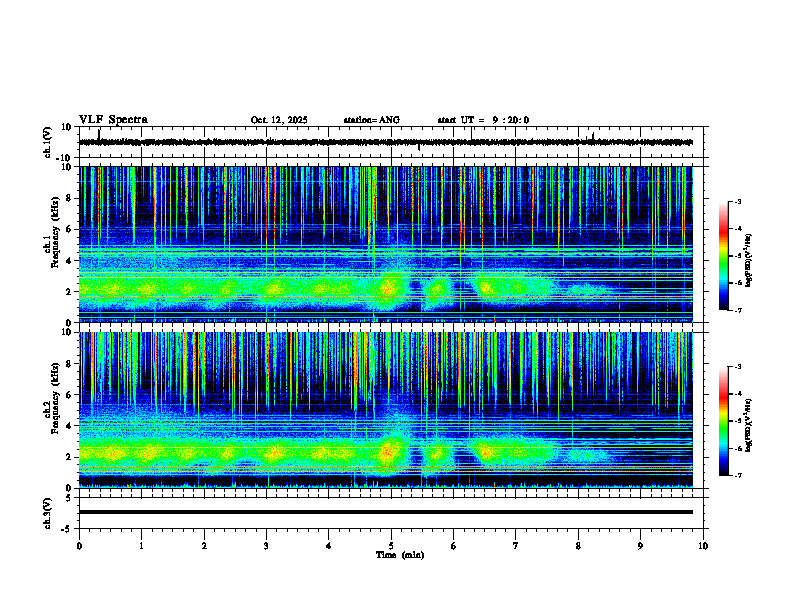Select the ch.1 spectrogram color bar
Viewport: 792px width, 612px height.
(x=724, y=256)
